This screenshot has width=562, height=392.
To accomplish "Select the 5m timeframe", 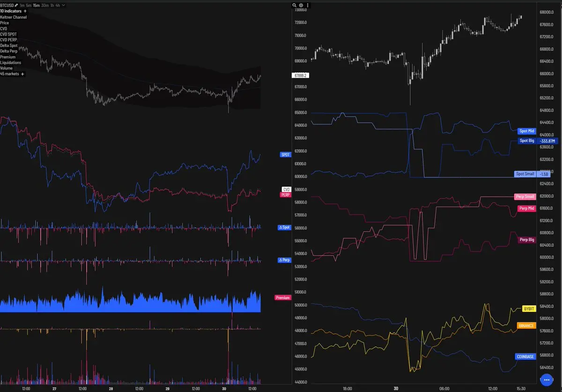I will click(x=29, y=5).
